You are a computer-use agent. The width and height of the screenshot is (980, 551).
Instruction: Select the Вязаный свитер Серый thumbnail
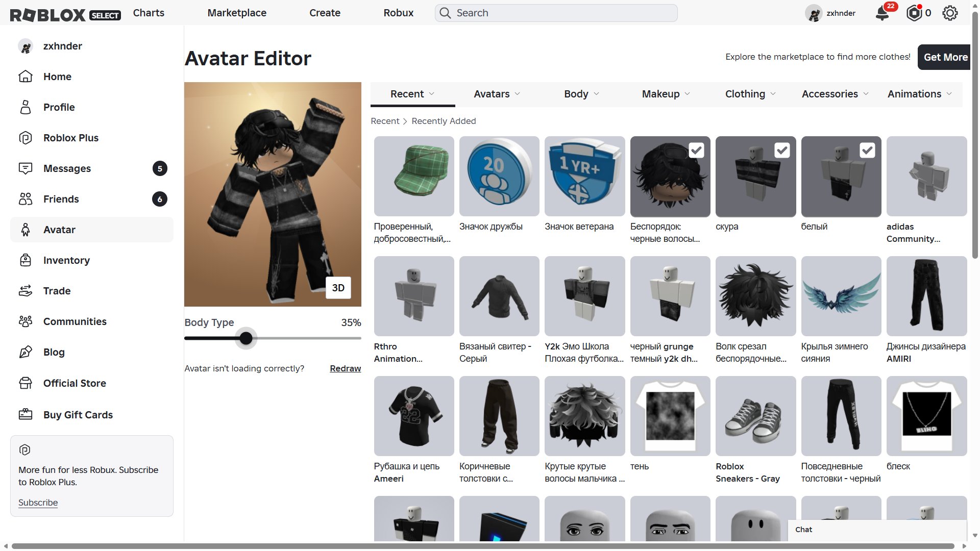point(499,296)
